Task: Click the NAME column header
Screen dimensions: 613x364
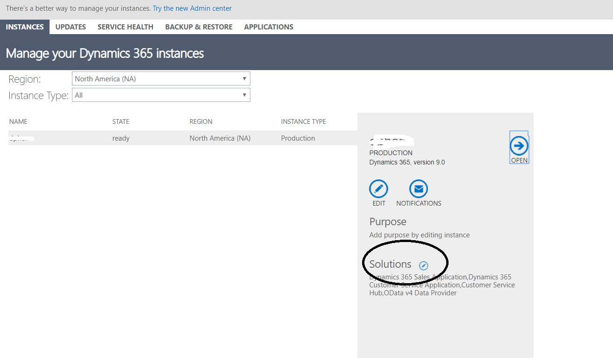Action: (18, 121)
